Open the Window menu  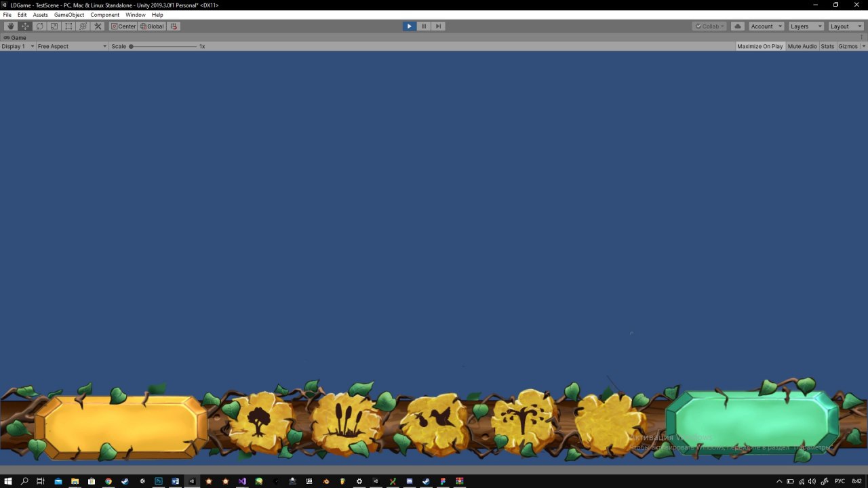pyautogui.click(x=136, y=15)
